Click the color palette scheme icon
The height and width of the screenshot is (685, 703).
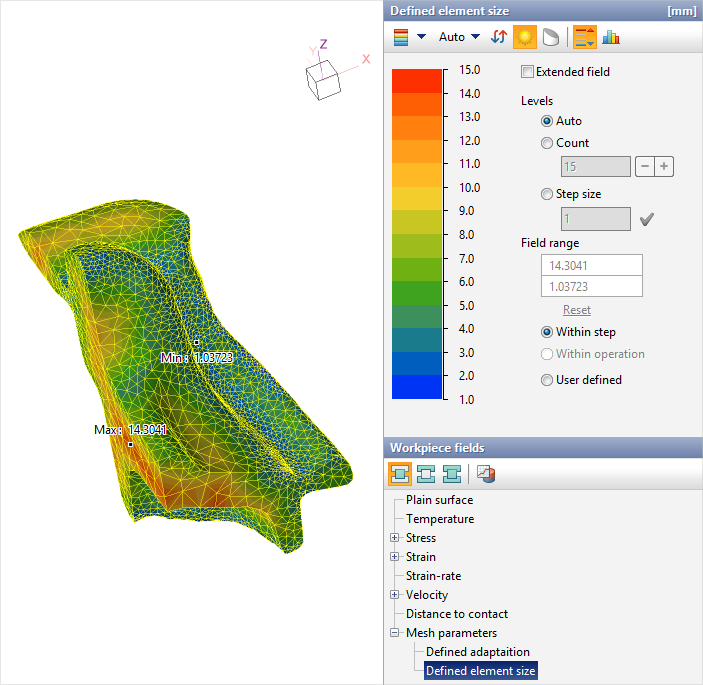tap(401, 37)
